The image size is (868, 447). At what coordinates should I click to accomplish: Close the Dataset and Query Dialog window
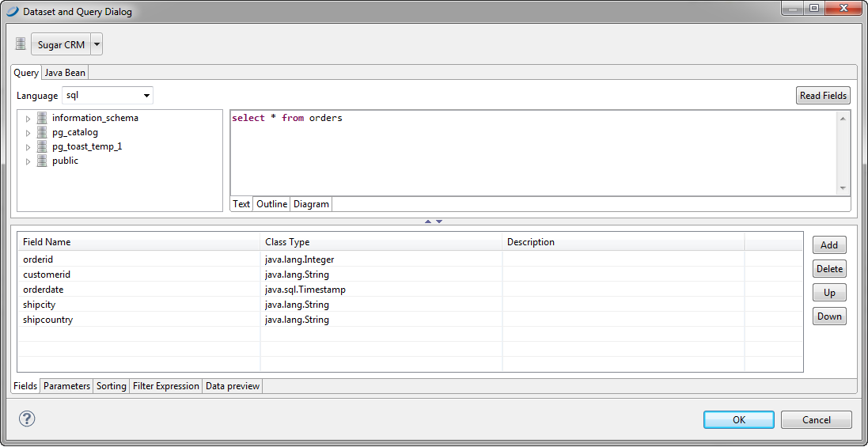point(843,8)
